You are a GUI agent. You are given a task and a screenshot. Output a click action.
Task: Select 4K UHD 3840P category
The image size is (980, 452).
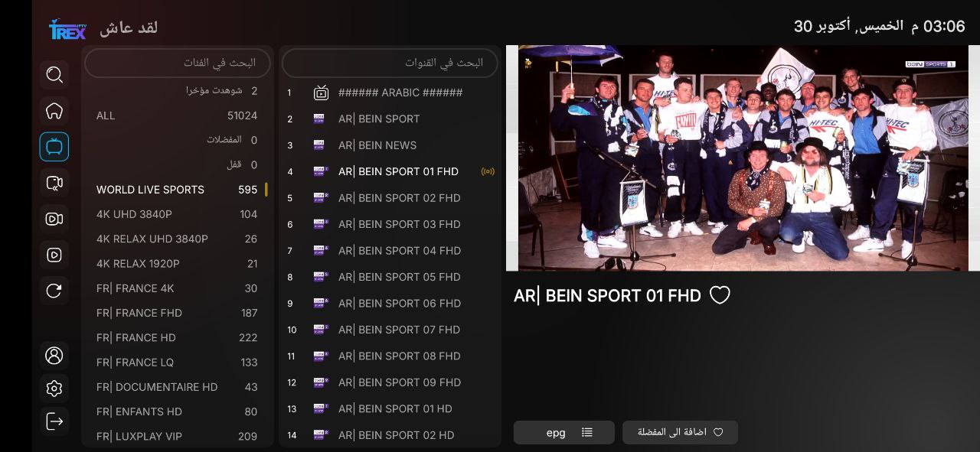click(178, 214)
